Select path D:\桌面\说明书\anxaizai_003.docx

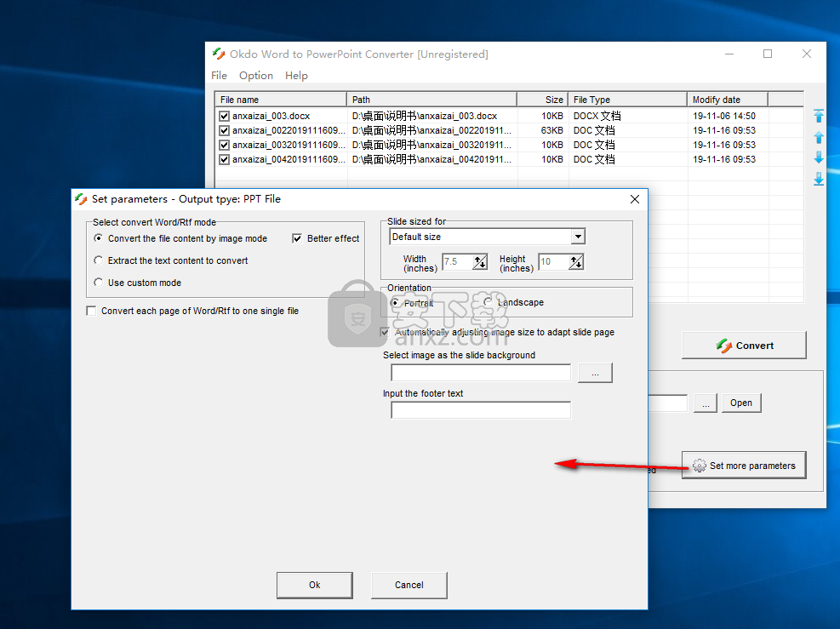pos(425,116)
